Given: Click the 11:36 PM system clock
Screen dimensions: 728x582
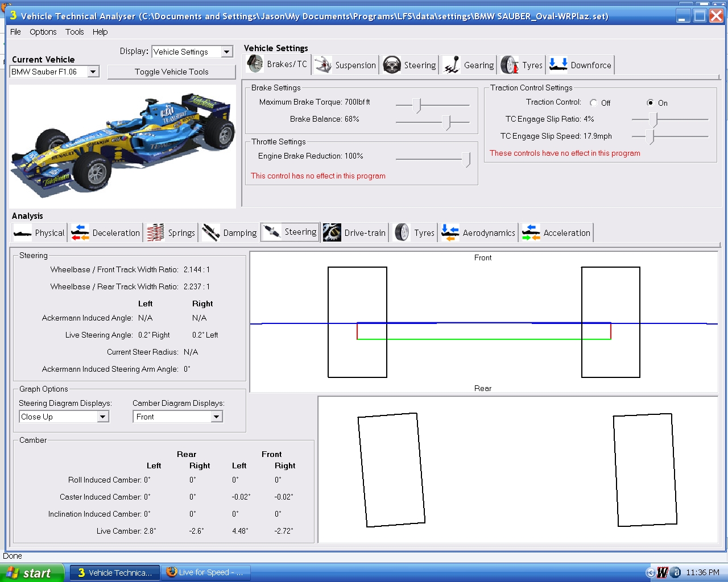Looking at the screenshot, I should tap(702, 573).
